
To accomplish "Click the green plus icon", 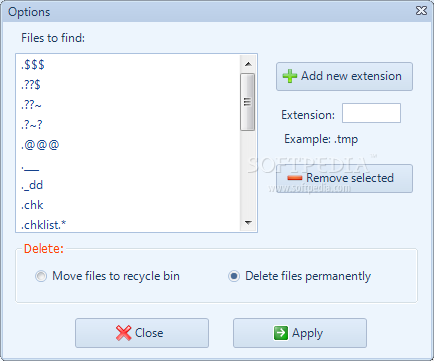I will 290,76.
